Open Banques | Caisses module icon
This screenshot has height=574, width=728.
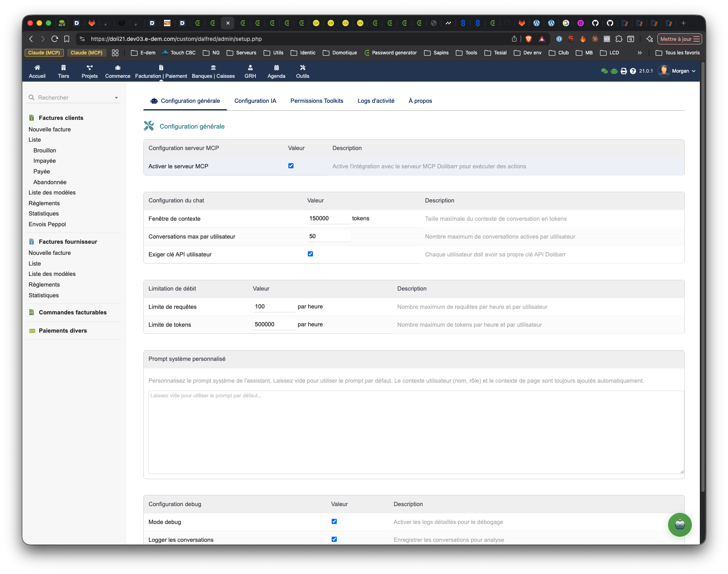213,68
